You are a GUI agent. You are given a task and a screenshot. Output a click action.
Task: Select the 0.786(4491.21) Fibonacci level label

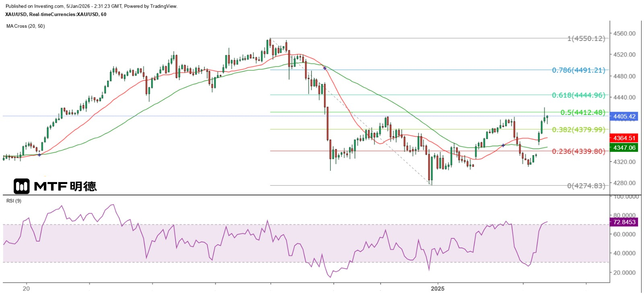[578, 70]
